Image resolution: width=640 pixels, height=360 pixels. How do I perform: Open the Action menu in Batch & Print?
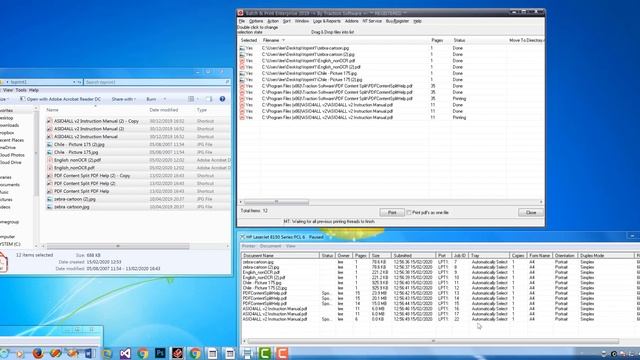[x=273, y=21]
